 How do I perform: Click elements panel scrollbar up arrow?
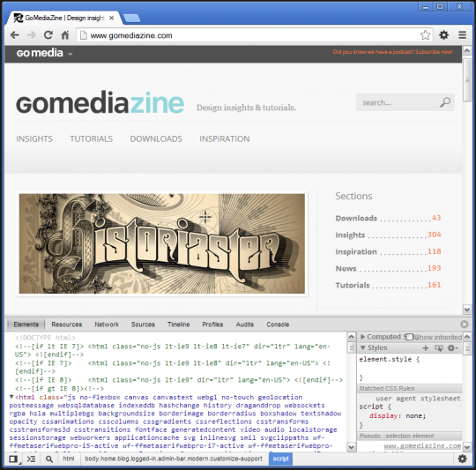[351, 337]
